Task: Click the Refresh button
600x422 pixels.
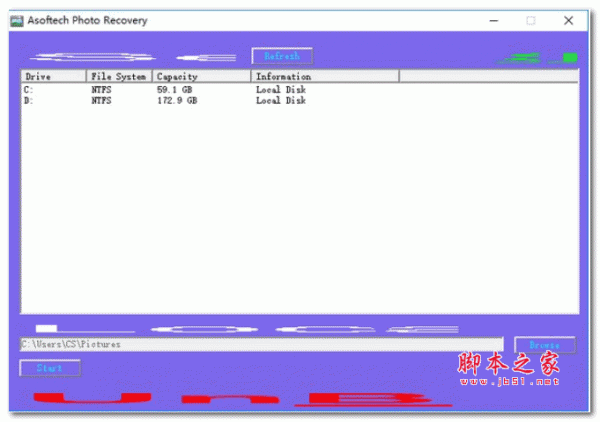Action: pos(282,56)
